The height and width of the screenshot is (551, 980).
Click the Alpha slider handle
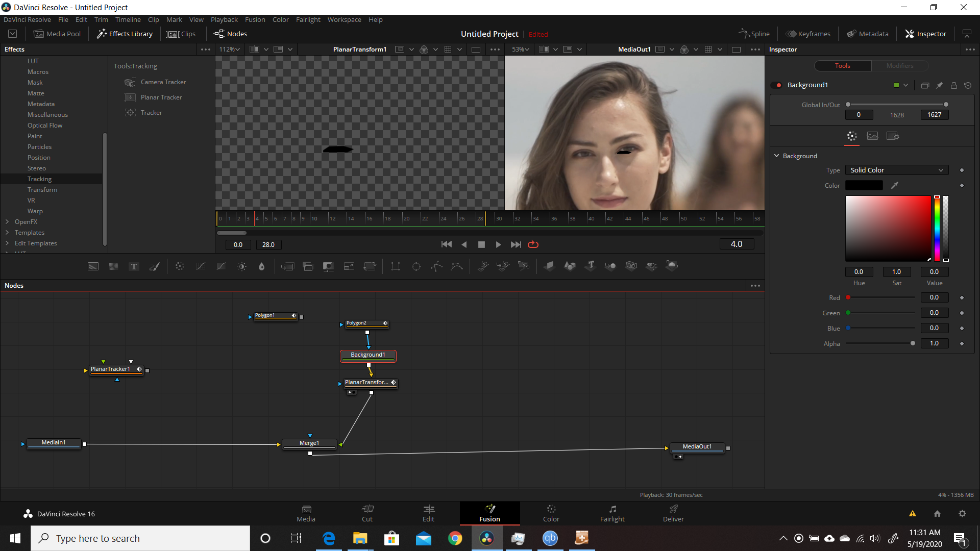913,343
